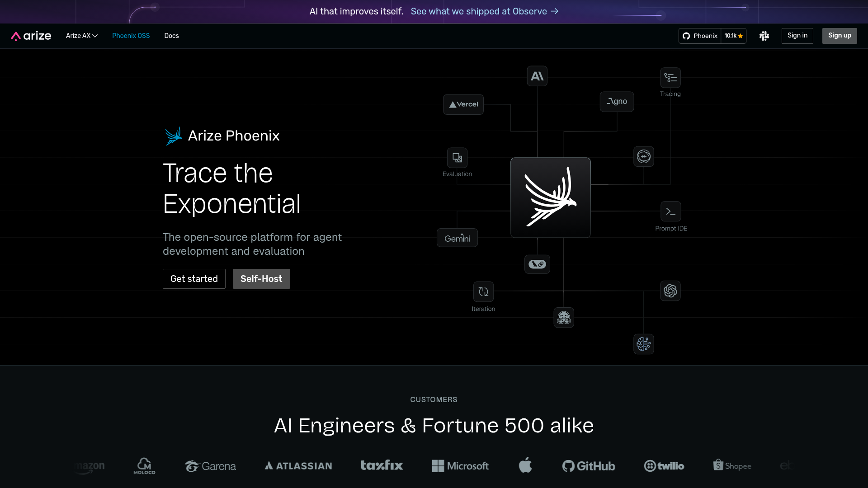The width and height of the screenshot is (868, 488).
Task: Click the Arize Phoenix bird logo beside the heading
Action: click(x=174, y=136)
